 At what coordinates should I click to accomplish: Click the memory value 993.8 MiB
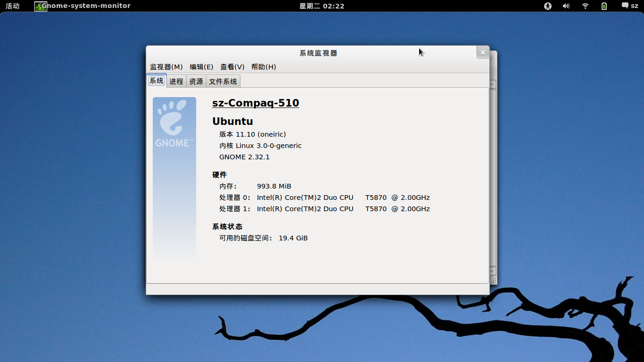click(274, 186)
